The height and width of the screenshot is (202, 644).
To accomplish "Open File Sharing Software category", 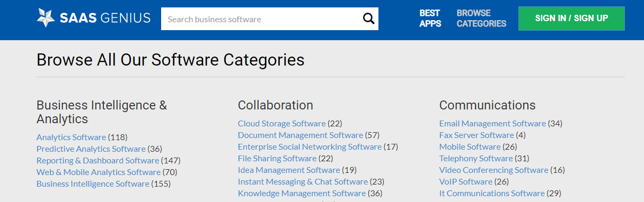I will pyautogui.click(x=277, y=158).
